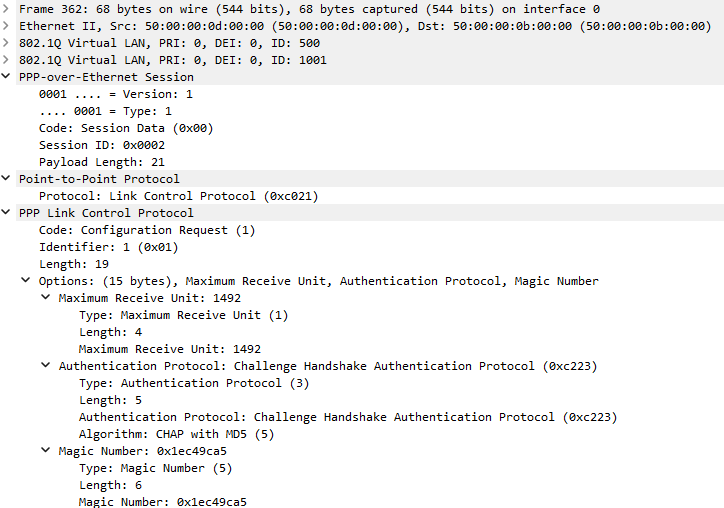The width and height of the screenshot is (724, 508).
Task: Collapse the Authentication Protocol option subtree
Action: click(46, 365)
